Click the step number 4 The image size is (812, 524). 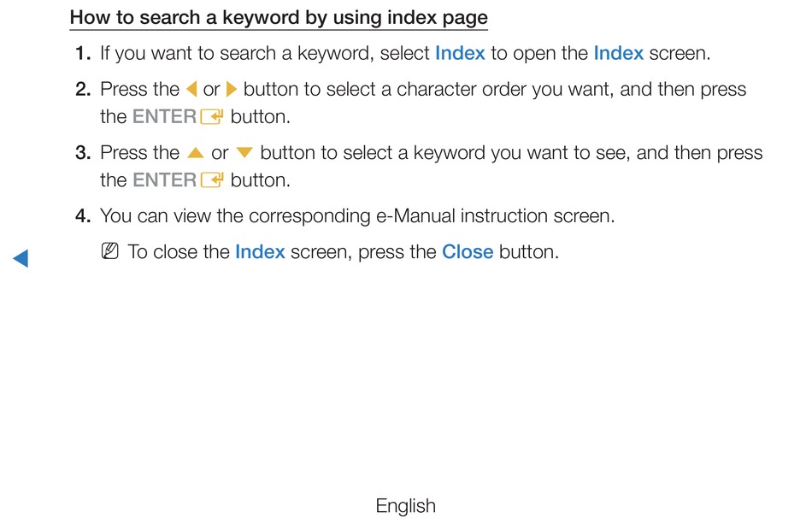click(83, 215)
